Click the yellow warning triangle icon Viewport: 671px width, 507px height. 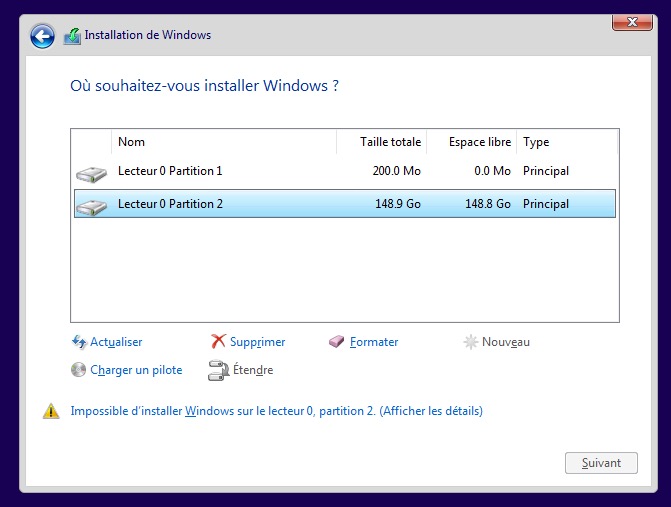pyautogui.click(x=51, y=411)
